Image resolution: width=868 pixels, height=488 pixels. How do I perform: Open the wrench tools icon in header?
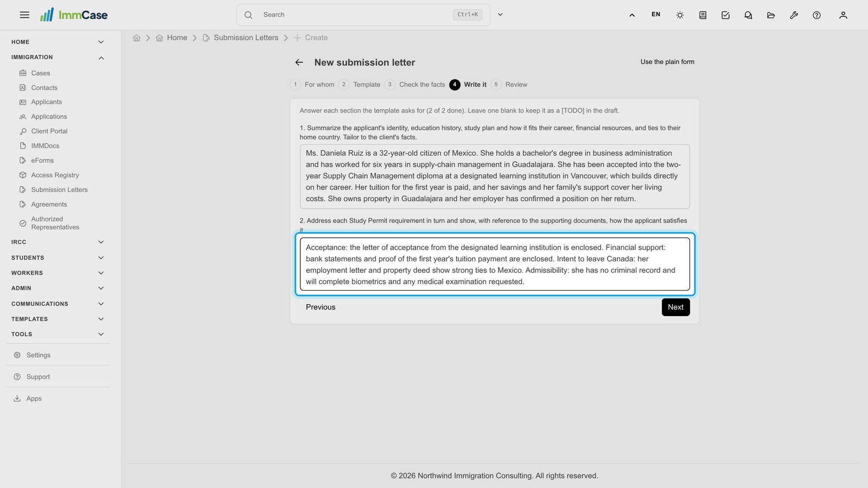pyautogui.click(x=794, y=15)
